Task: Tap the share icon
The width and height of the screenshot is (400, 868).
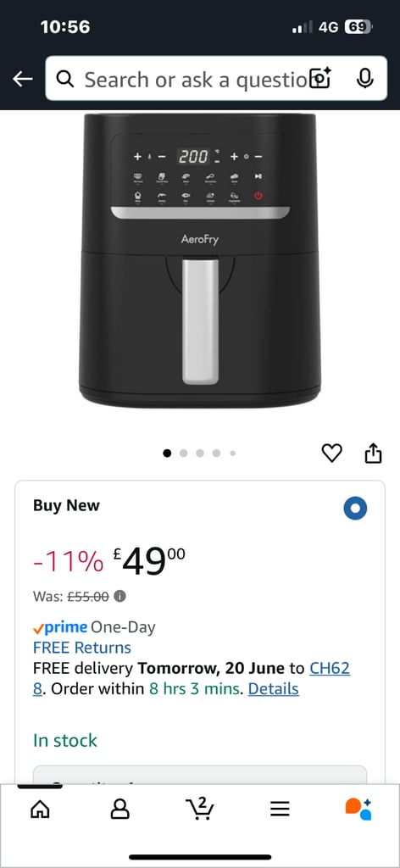Action: [x=374, y=453]
